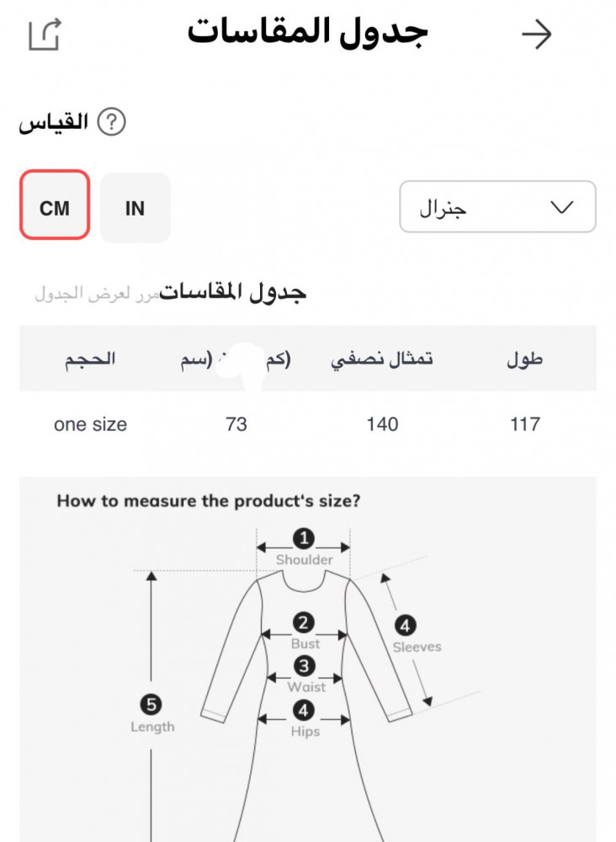Viewport: 616px width, 842px height.
Task: Tap the الحجم column header
Action: (90, 360)
